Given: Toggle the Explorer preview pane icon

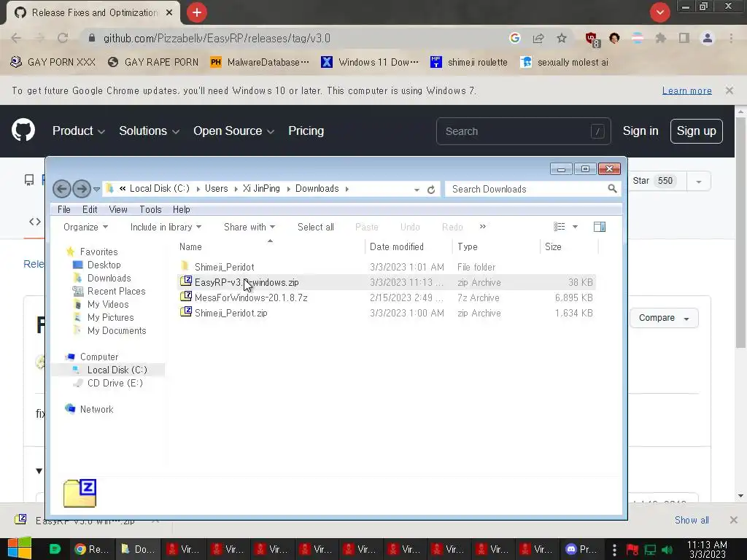Looking at the screenshot, I should click(x=600, y=227).
